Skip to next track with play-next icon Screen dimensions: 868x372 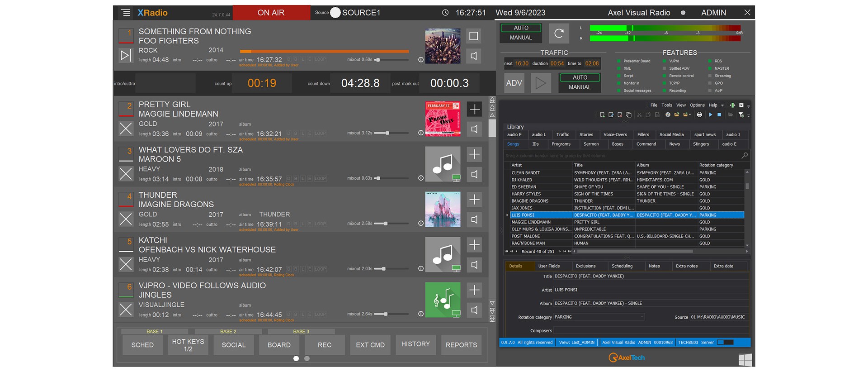126,55
